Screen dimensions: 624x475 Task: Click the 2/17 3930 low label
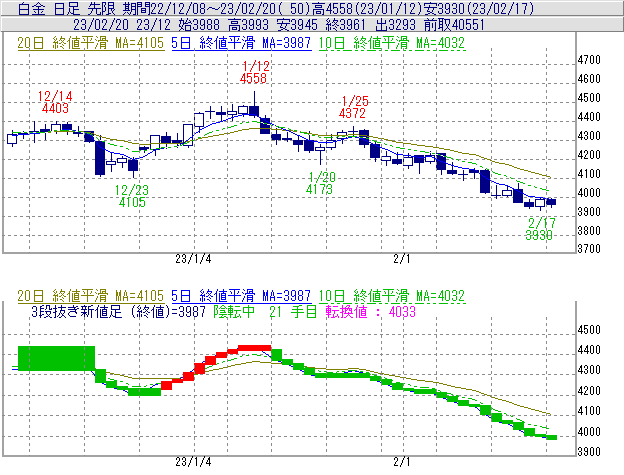coord(540,229)
